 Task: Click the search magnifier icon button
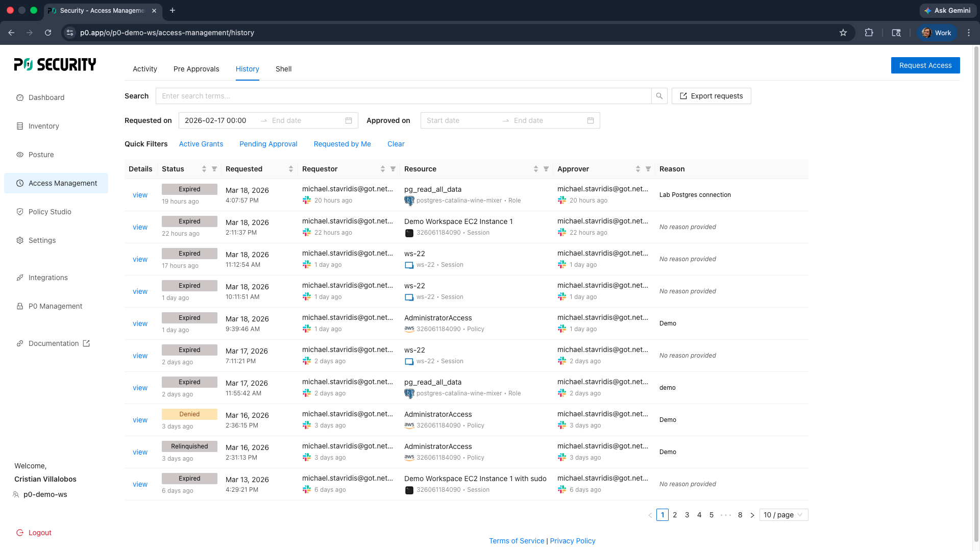(x=659, y=96)
